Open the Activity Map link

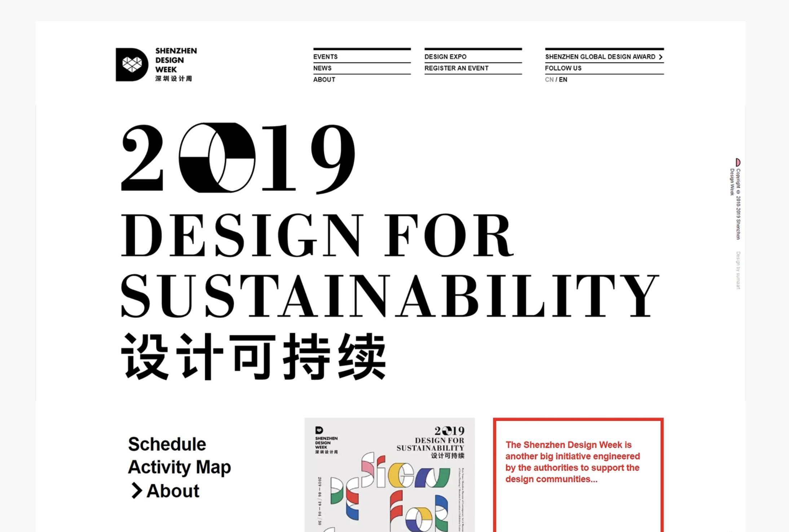click(x=179, y=467)
